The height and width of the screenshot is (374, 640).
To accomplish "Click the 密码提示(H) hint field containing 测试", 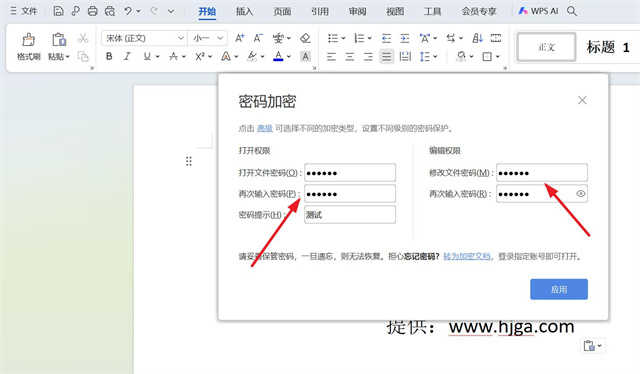I will pyautogui.click(x=350, y=215).
